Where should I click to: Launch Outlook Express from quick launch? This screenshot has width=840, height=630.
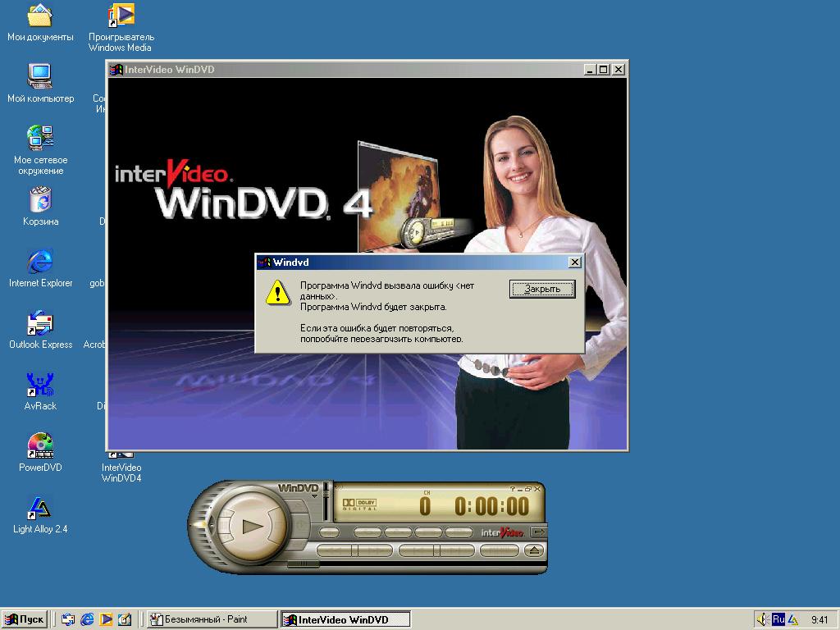click(x=68, y=620)
